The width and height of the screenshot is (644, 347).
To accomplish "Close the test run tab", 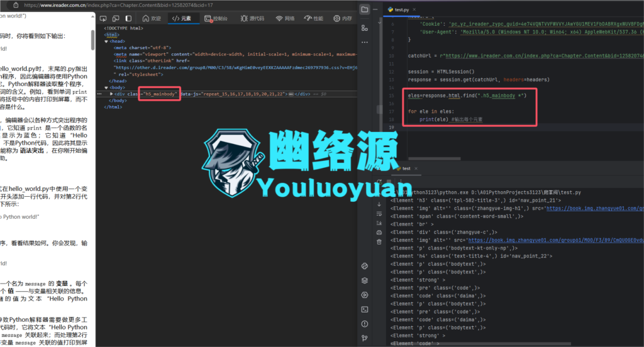I will coord(416,168).
